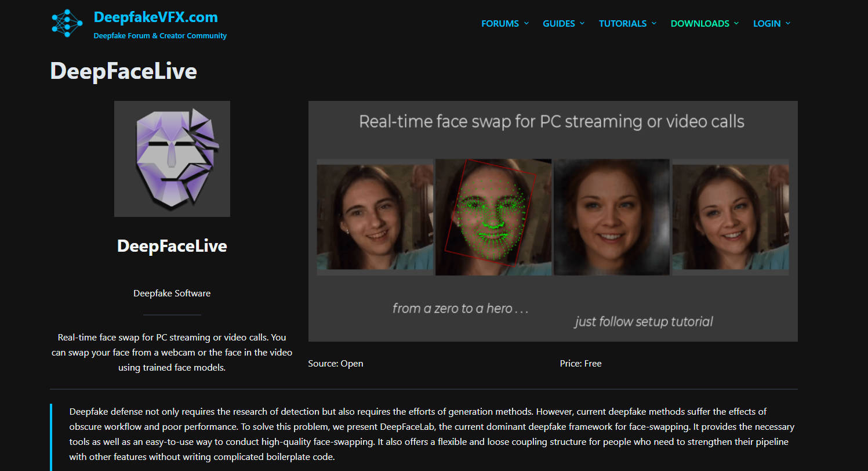The image size is (868, 471).
Task: Click the banner's Real-time face swap headline
Action: [551, 122]
